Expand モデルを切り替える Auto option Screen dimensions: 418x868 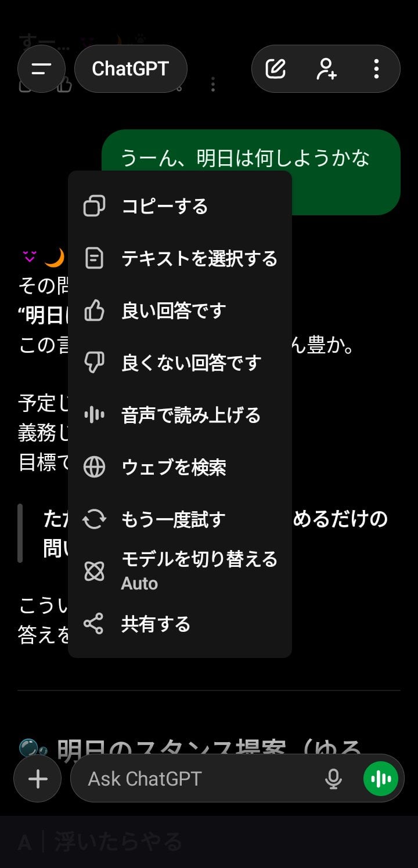point(199,570)
